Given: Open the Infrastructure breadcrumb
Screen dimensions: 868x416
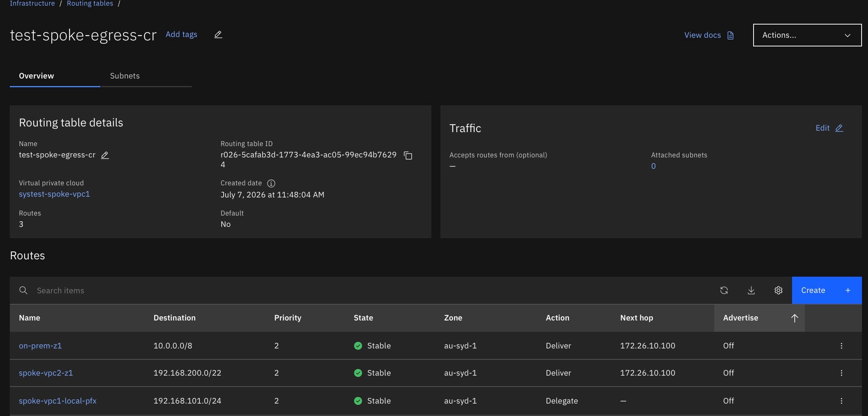Looking at the screenshot, I should coord(32,3).
